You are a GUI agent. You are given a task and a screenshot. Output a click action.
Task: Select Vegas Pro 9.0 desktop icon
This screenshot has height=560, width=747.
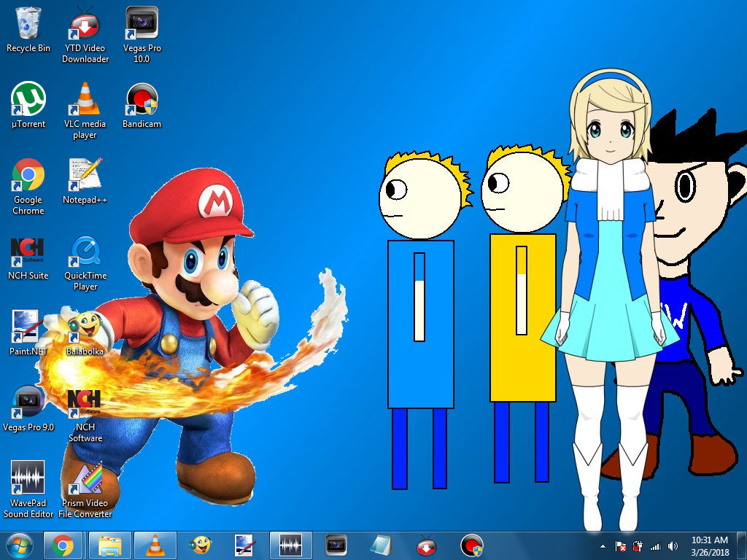(28, 408)
